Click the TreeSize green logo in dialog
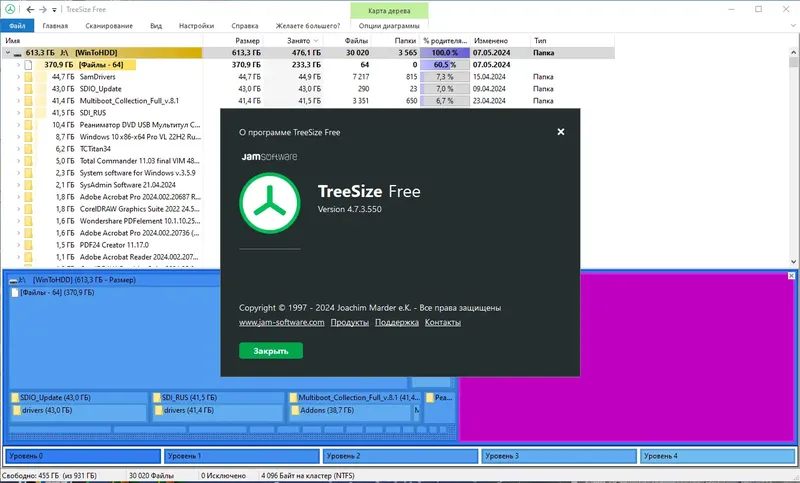Viewport: 800px width, 483px height. click(x=270, y=203)
